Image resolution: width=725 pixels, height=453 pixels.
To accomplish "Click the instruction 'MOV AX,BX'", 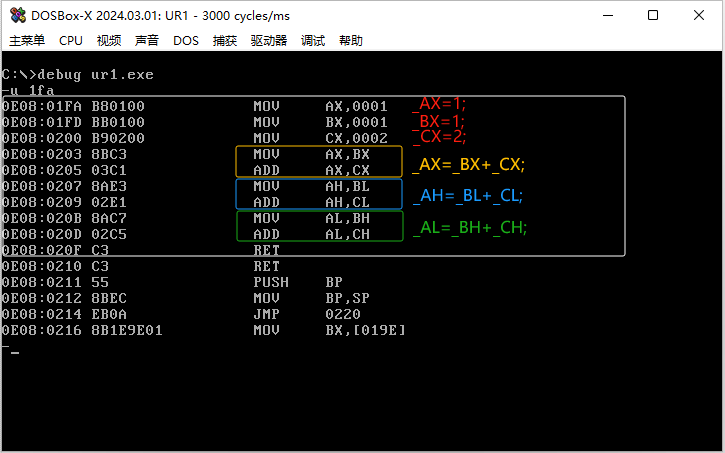I will click(311, 154).
